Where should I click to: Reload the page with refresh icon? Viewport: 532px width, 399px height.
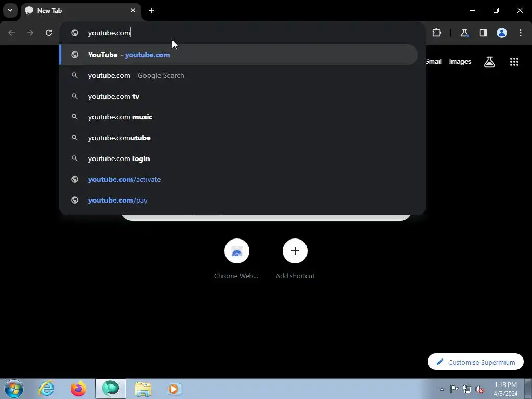click(49, 33)
